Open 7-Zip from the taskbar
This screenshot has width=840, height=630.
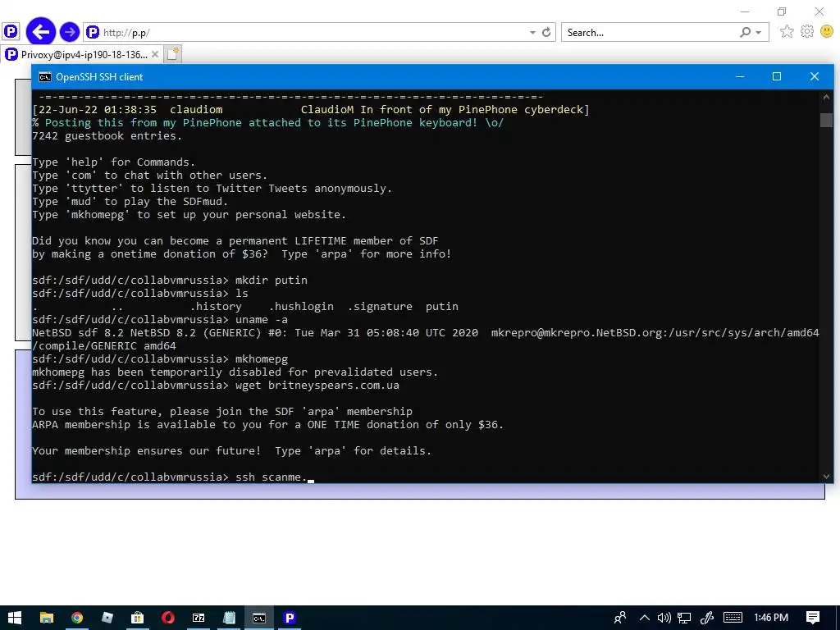point(199,618)
